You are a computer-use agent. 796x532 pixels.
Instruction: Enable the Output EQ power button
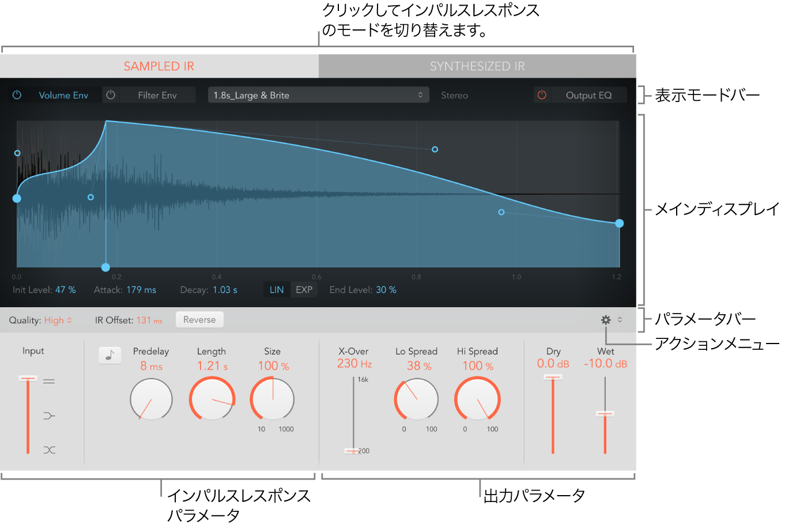click(542, 95)
